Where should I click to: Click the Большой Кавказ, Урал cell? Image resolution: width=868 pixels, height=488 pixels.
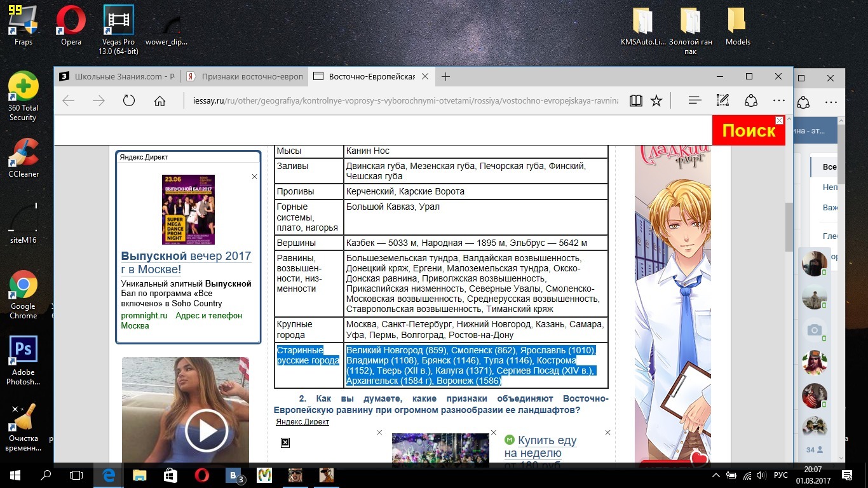pos(475,217)
